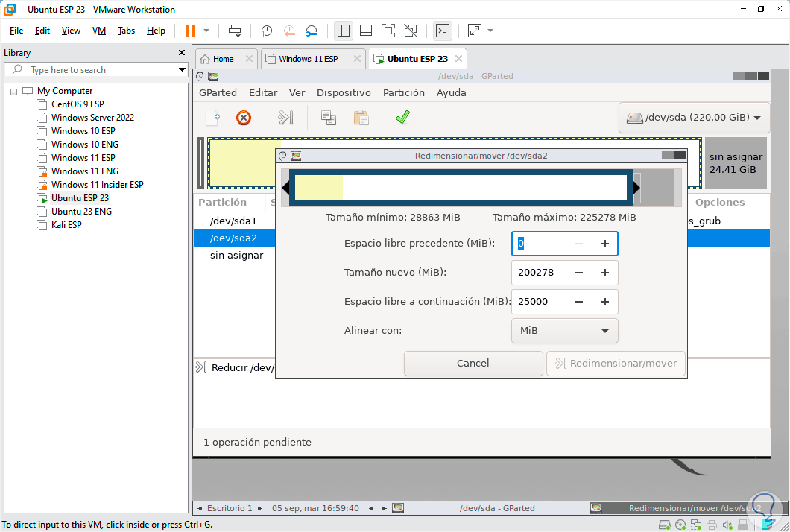Toggle the library sidebar view icon
This screenshot has width=790, height=532.
(x=343, y=31)
